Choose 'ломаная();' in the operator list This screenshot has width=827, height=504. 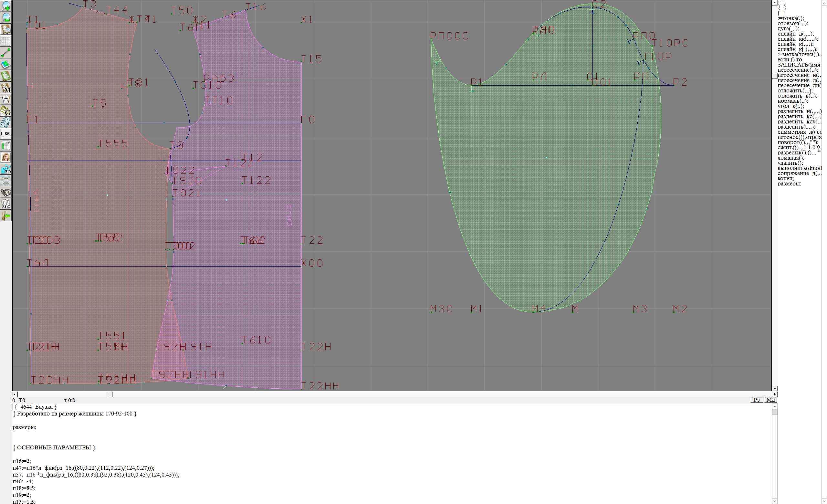791,158
